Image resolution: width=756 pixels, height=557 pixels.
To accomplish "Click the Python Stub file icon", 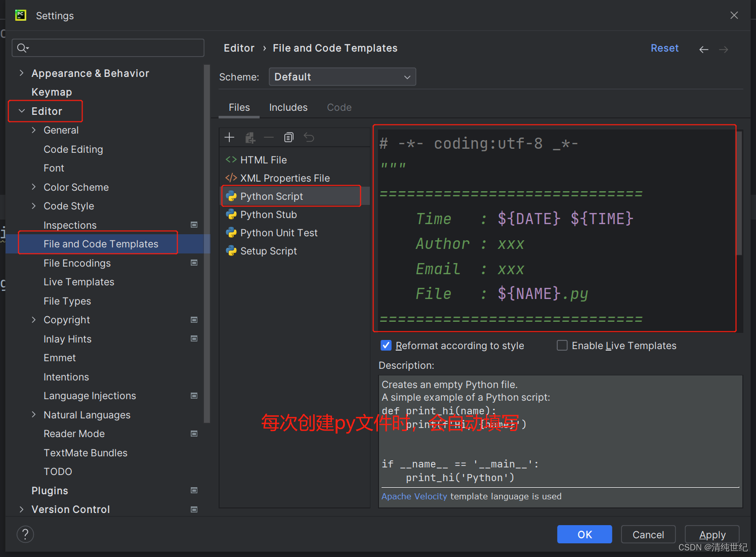I will tap(231, 215).
